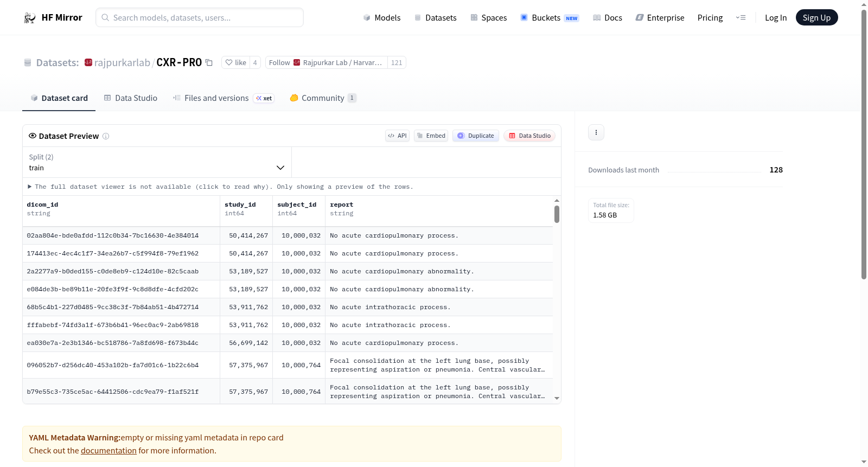Select cell 2a2277a9-b0ded155-c0de8eb9-c124d10e-82c5caab

[121, 272]
